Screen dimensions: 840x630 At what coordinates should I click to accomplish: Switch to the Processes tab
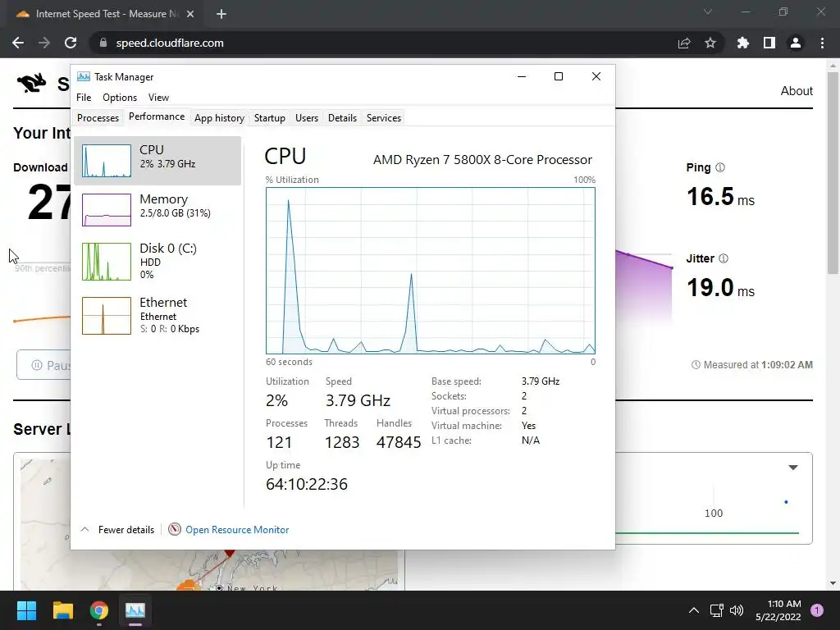[x=98, y=118]
